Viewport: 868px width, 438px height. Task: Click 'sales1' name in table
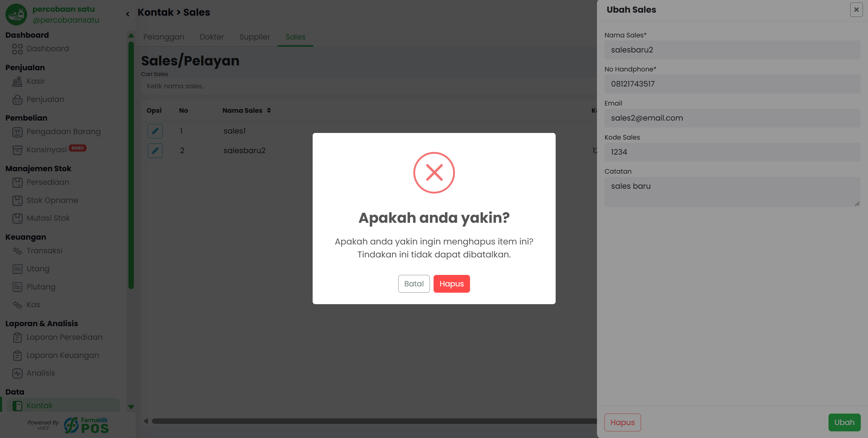(x=235, y=131)
